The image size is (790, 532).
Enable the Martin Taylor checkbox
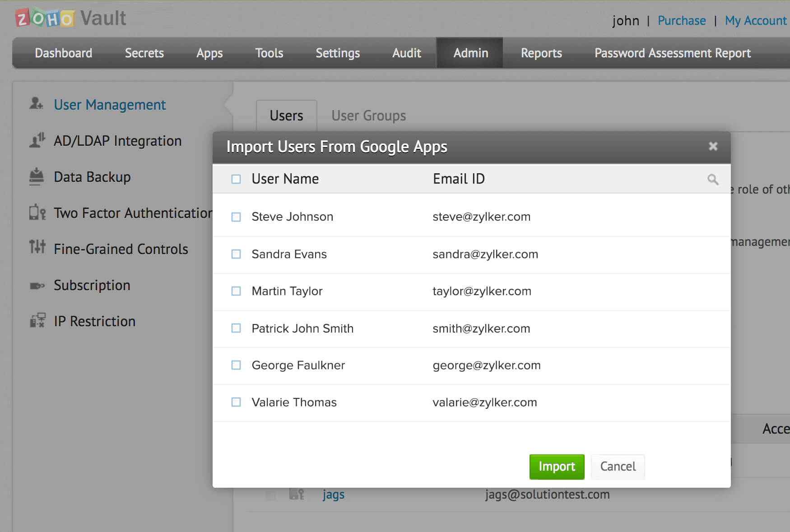(x=236, y=291)
